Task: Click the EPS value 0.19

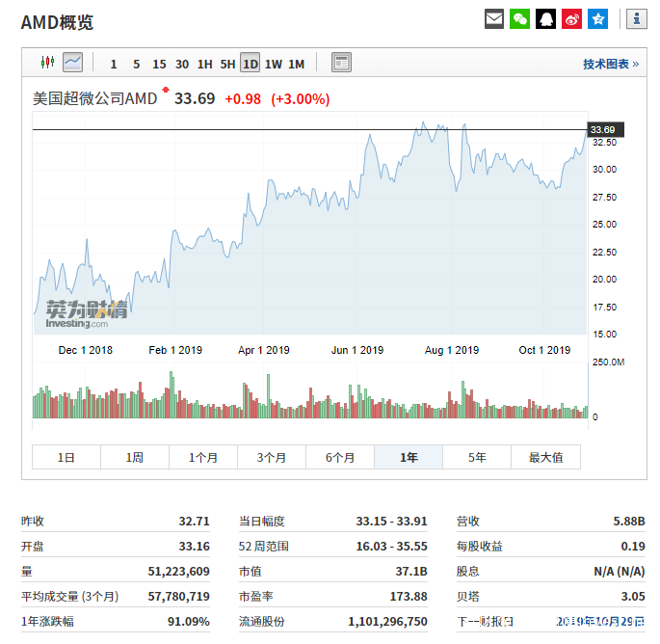Action: (x=633, y=547)
